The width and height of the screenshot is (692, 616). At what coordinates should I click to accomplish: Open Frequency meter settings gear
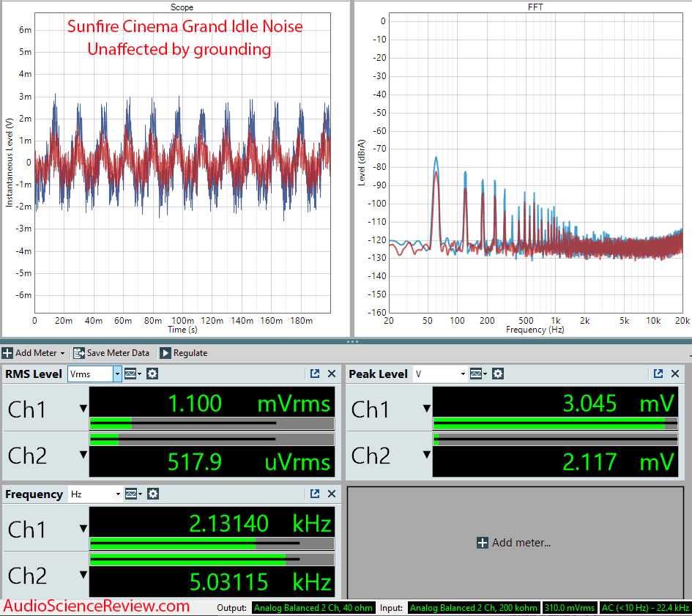153,494
